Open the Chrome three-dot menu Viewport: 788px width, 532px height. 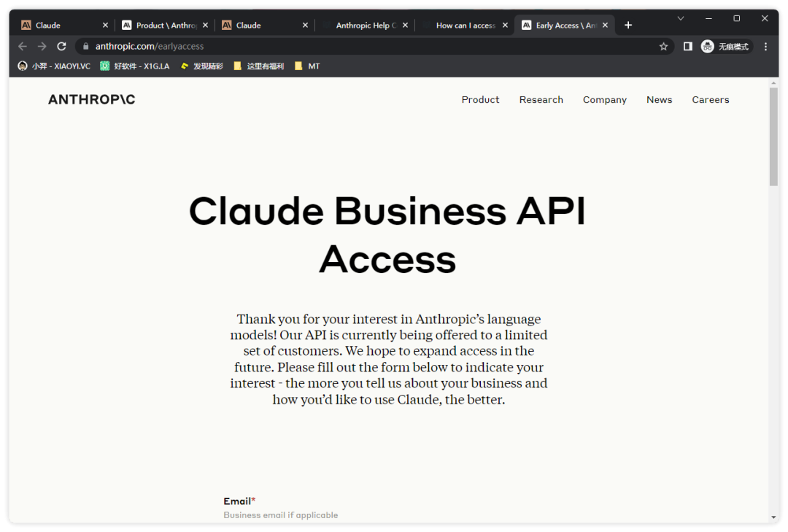(765, 46)
